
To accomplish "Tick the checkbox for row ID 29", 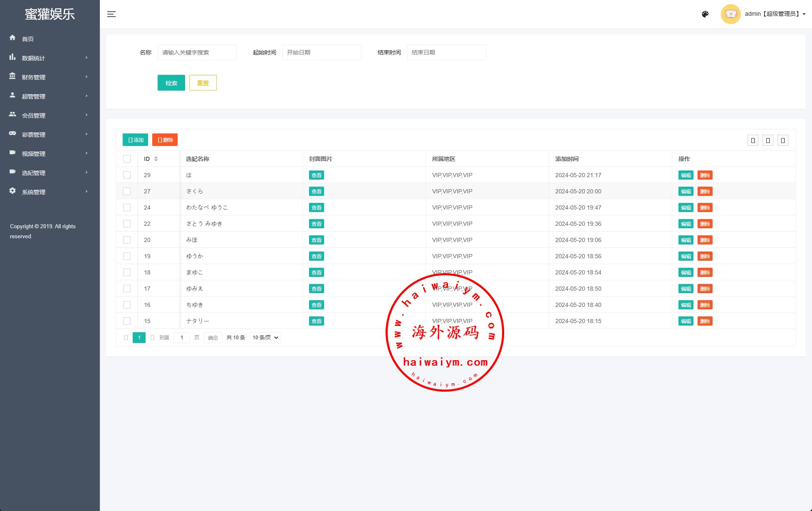I will pos(127,175).
